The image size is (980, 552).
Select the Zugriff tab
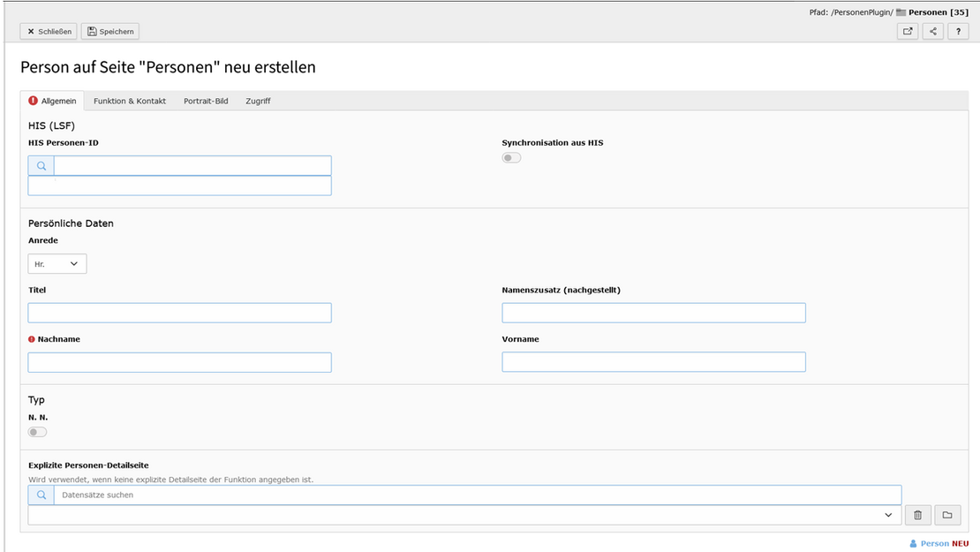pyautogui.click(x=258, y=102)
